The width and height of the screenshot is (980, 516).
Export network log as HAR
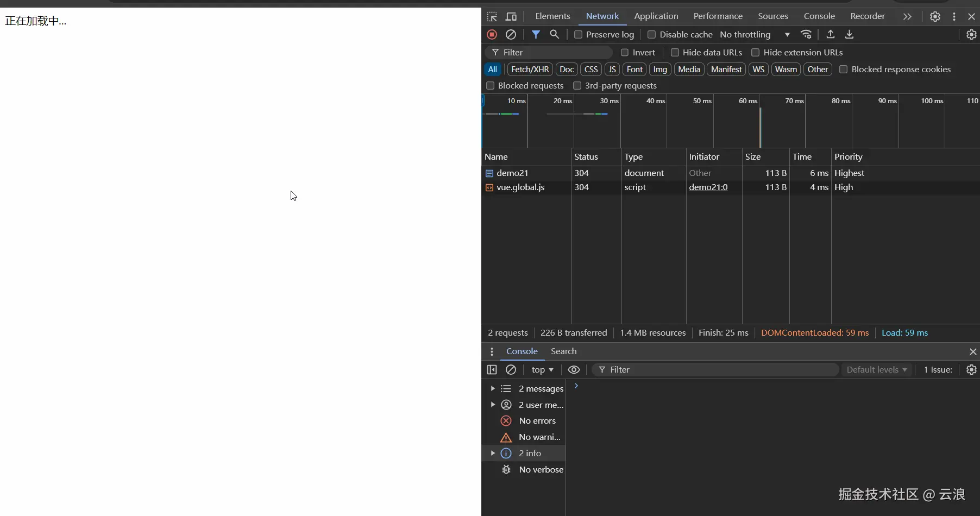coord(849,34)
